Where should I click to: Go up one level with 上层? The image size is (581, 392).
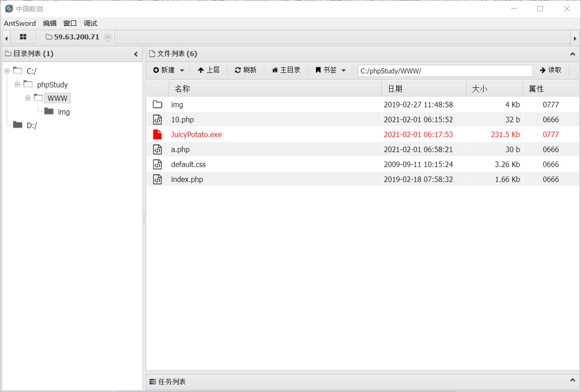pos(209,70)
